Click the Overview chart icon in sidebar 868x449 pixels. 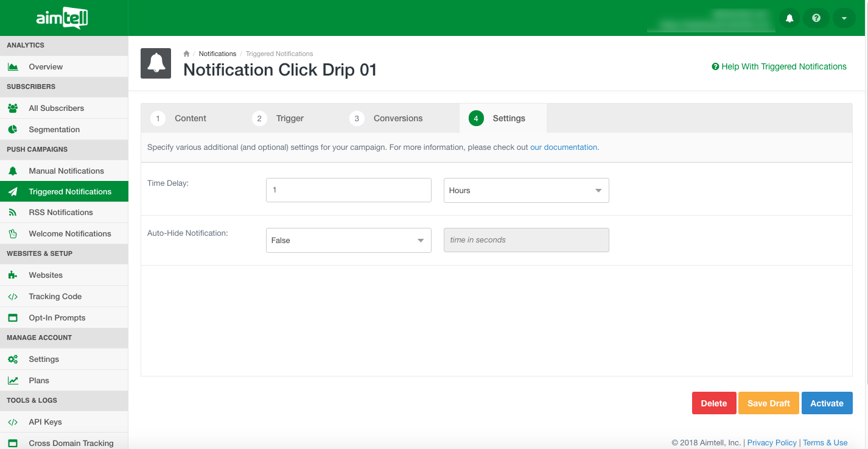13,67
